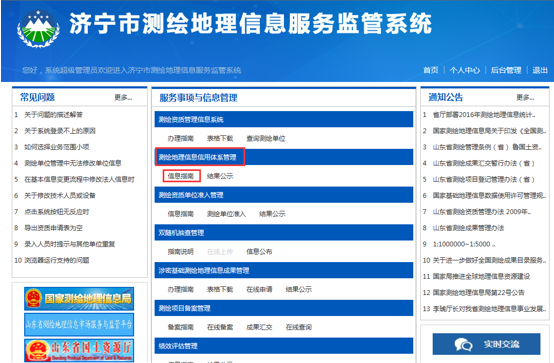Open 办理指南 under 测绘资质管理信息系统
This screenshot has width=554, height=363.
181,138
